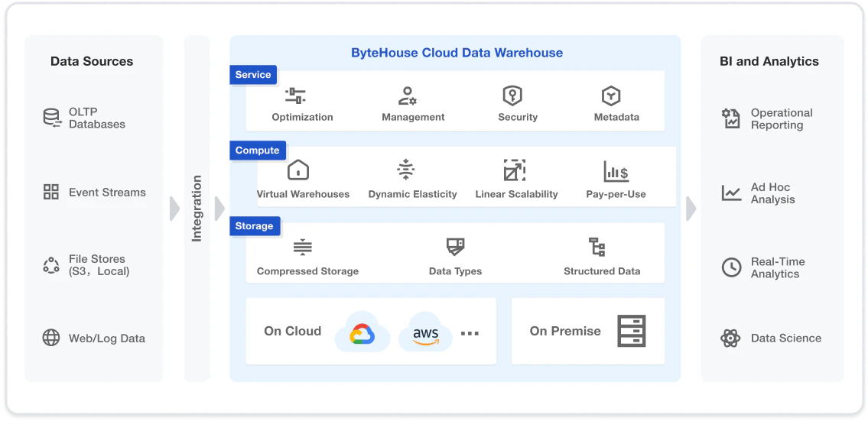This screenshot has height=421, width=868.
Task: Select the Service layer tag
Action: click(253, 75)
